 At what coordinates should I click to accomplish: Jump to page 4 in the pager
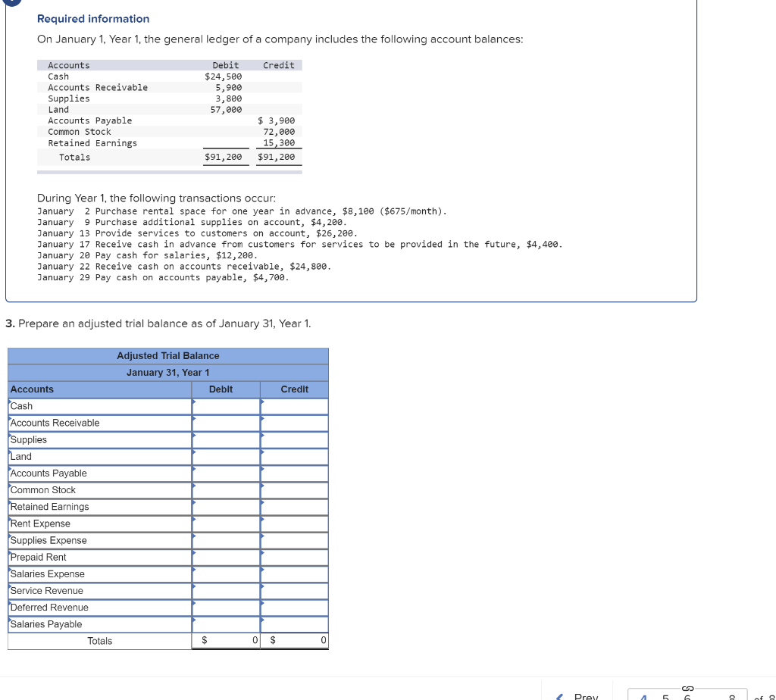[x=643, y=697]
